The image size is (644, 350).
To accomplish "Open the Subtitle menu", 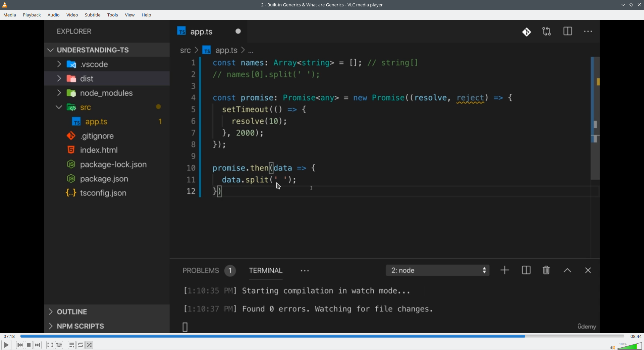I will coord(93,15).
